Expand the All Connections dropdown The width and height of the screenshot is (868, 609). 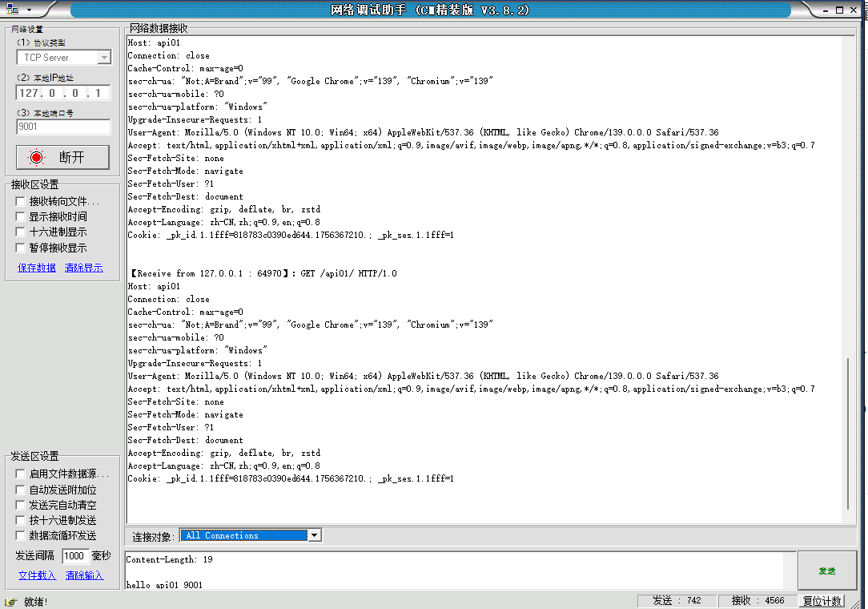coord(314,535)
